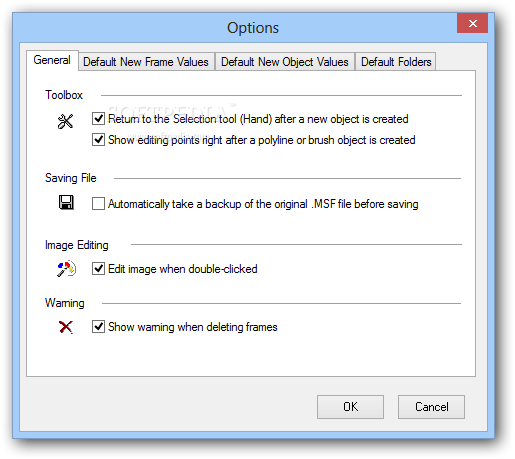
Task: Click the Saving File section heading
Action: [x=71, y=178]
